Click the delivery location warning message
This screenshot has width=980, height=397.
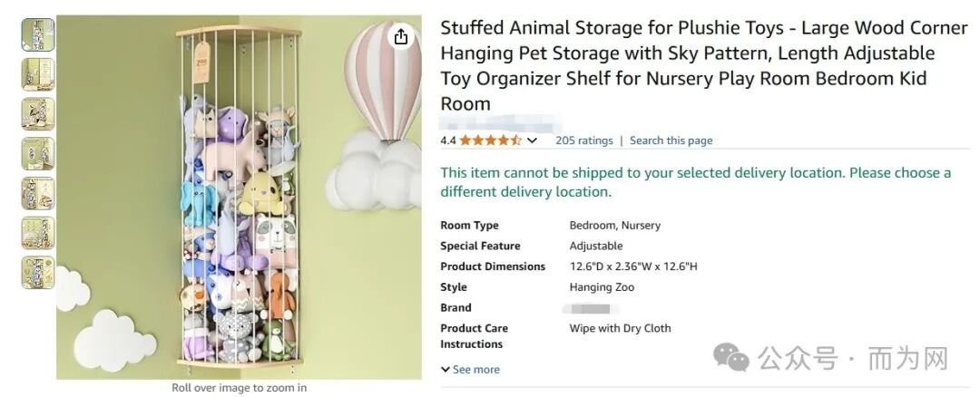[695, 182]
